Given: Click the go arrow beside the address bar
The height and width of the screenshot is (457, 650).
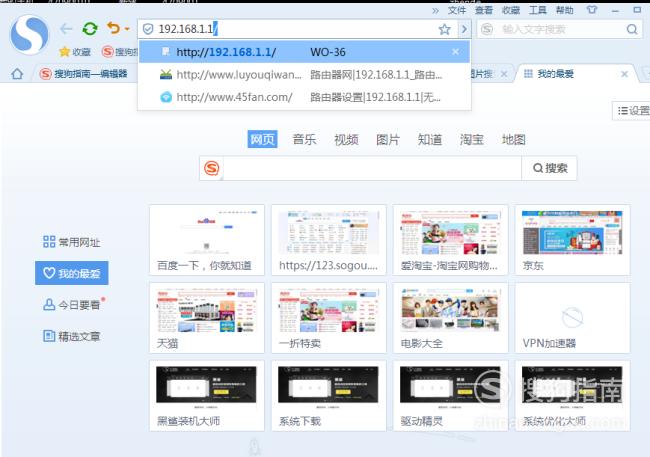Looking at the screenshot, I should (464, 29).
